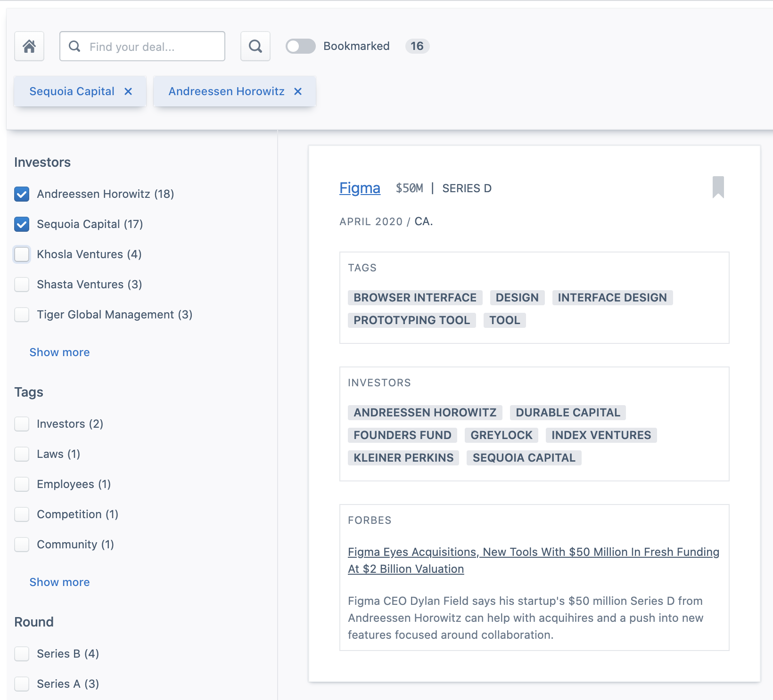Click the magnifier search button
Screen dimensions: 773x700
pos(255,46)
